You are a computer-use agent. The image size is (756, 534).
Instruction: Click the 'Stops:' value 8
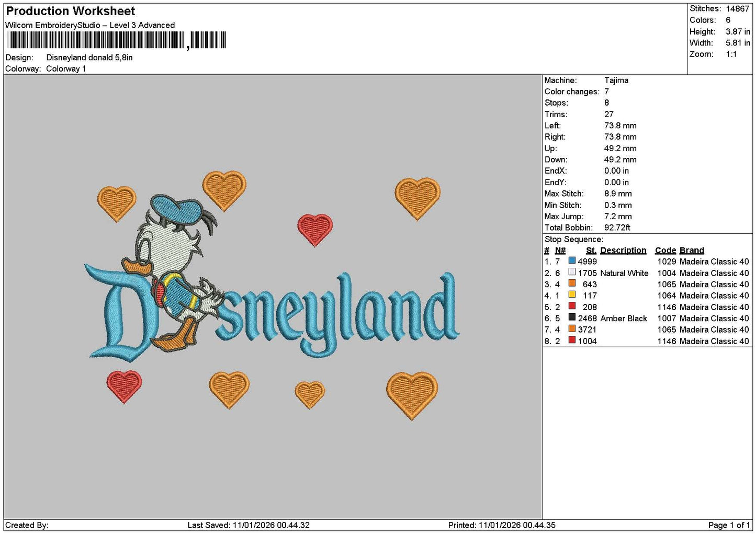[x=606, y=103]
